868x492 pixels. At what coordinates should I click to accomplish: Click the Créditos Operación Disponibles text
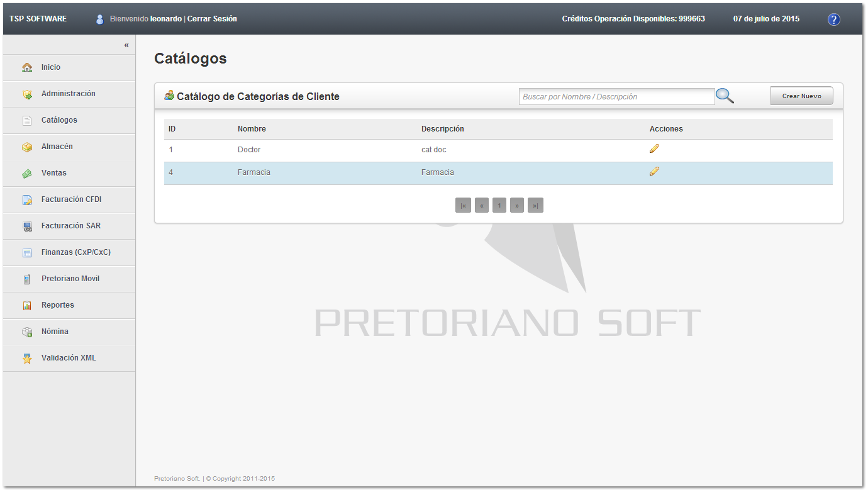pyautogui.click(x=633, y=19)
